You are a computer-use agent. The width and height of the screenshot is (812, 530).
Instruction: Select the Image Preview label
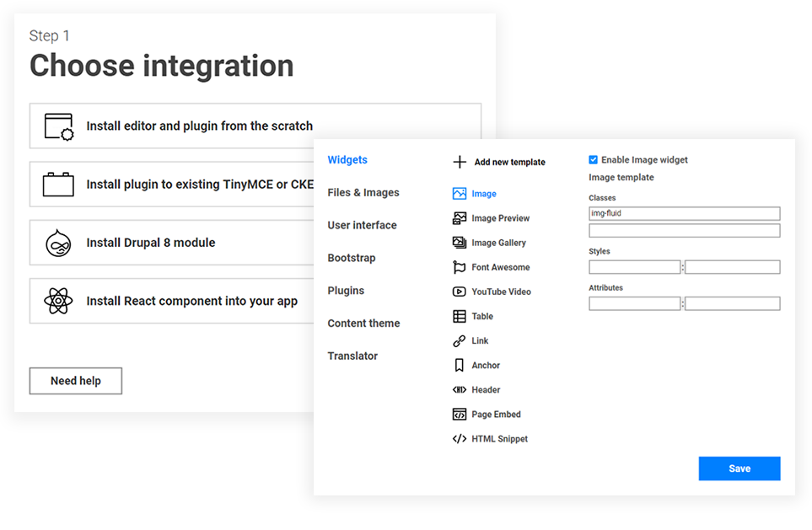500,218
